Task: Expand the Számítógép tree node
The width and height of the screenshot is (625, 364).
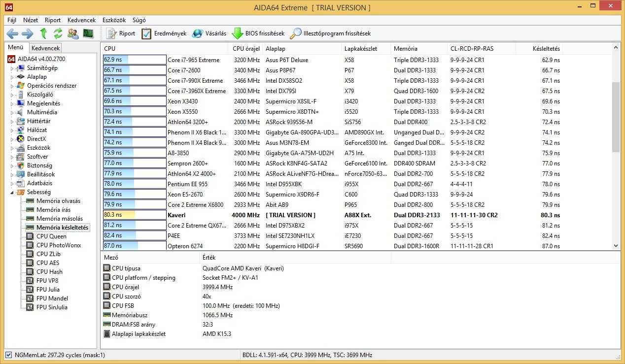Action: [12, 68]
